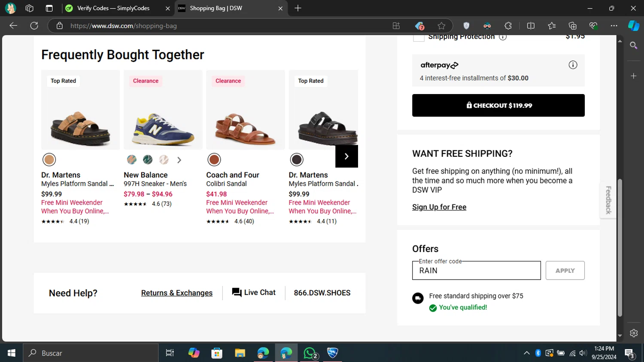Open the Favorites list icon
Viewport: 644px width, 362px height.
[552, 26]
